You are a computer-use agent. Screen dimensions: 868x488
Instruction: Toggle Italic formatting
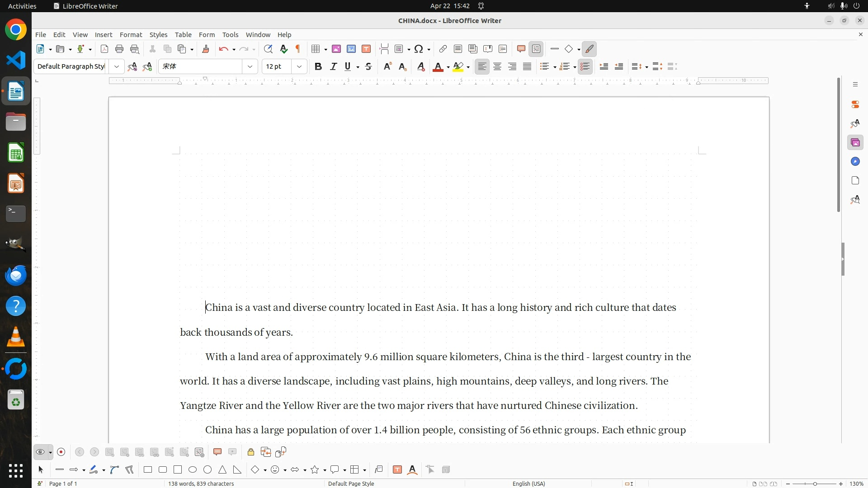pyautogui.click(x=333, y=67)
